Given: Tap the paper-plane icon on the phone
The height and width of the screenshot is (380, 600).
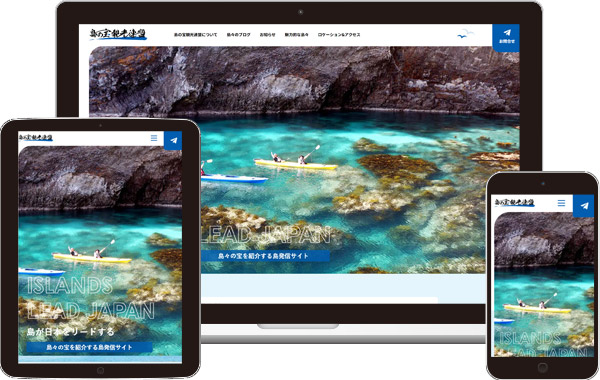Looking at the screenshot, I should (584, 206).
